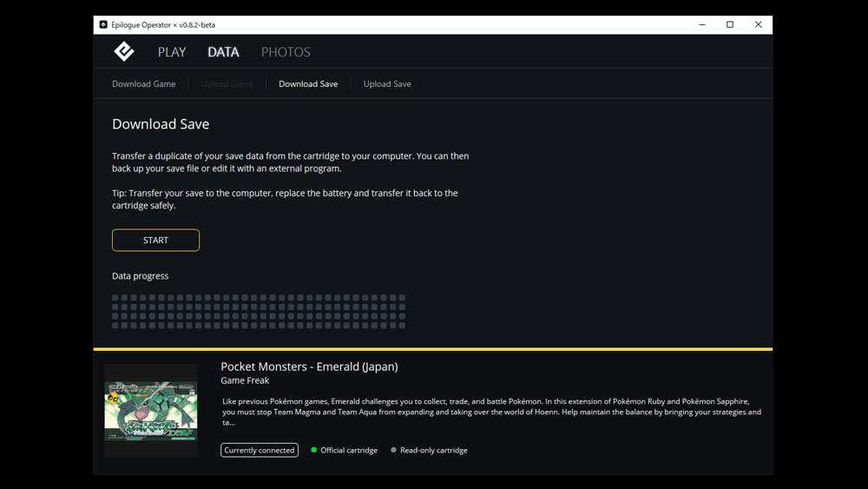
Task: Click the Currently connected badge
Action: click(x=260, y=450)
